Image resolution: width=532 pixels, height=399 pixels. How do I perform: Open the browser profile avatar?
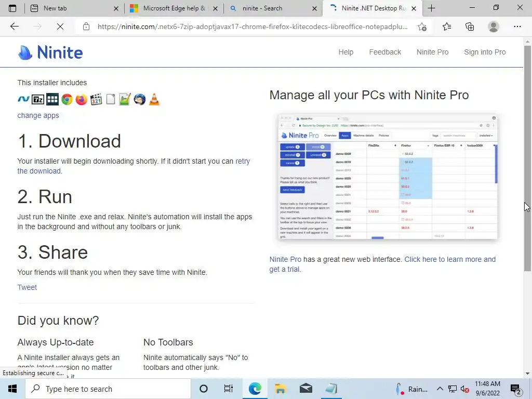coord(494,26)
